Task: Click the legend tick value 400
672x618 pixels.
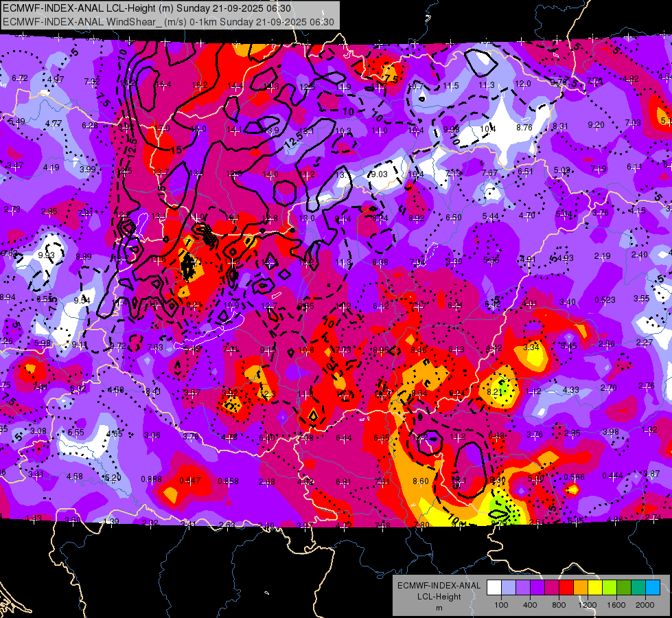Action: click(530, 605)
